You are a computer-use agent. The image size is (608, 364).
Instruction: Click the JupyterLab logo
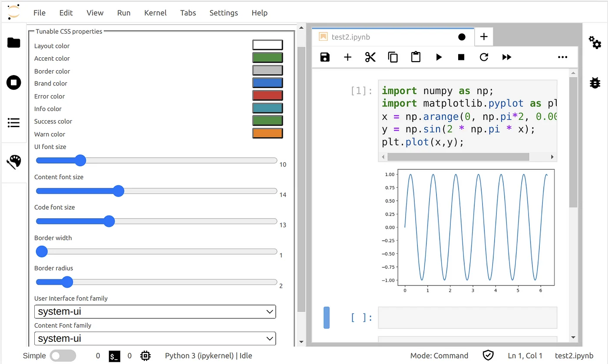[x=13, y=12]
